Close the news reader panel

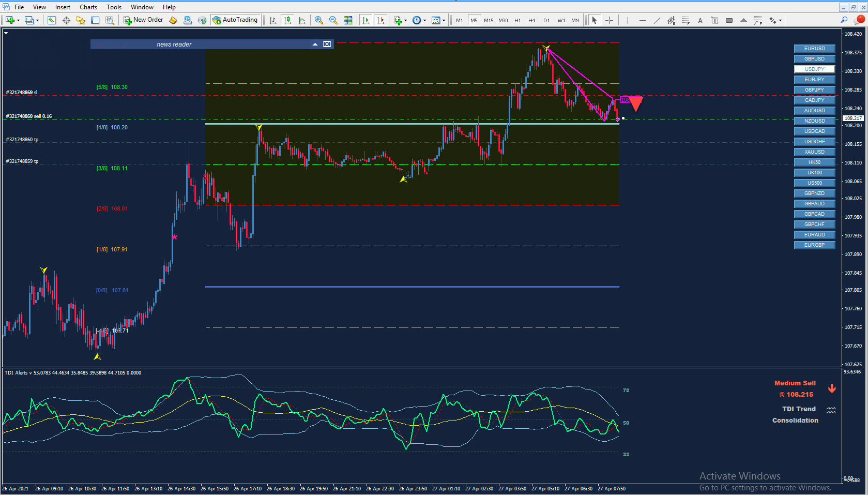(327, 44)
